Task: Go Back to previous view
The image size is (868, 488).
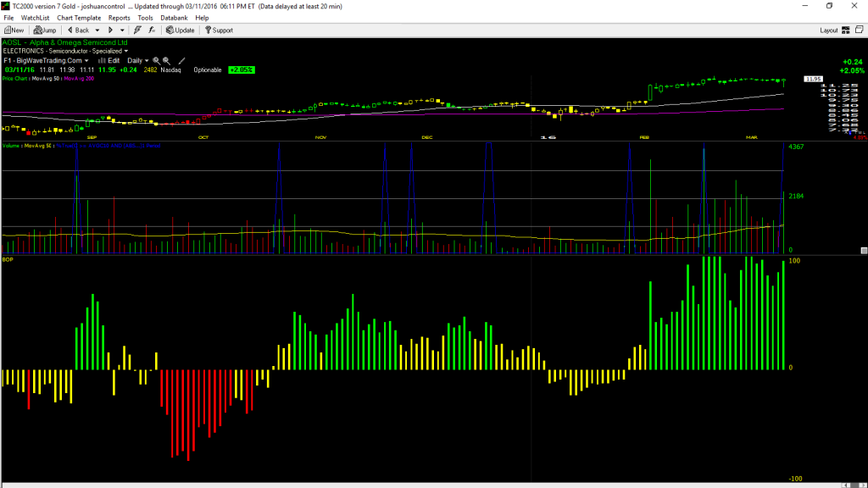Action: click(78, 30)
